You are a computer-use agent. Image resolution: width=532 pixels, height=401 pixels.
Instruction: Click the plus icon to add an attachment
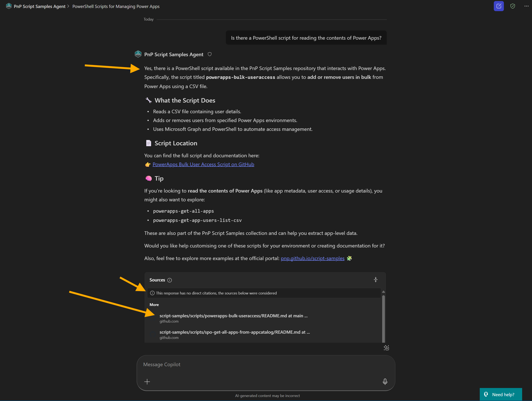pos(147,381)
